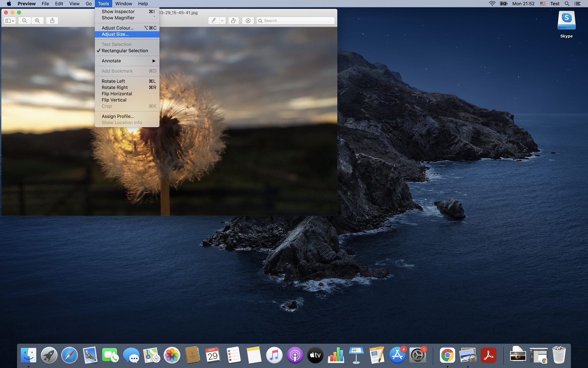Click the zoom out magnifier icon
This screenshot has width=588, height=368.
coord(25,21)
